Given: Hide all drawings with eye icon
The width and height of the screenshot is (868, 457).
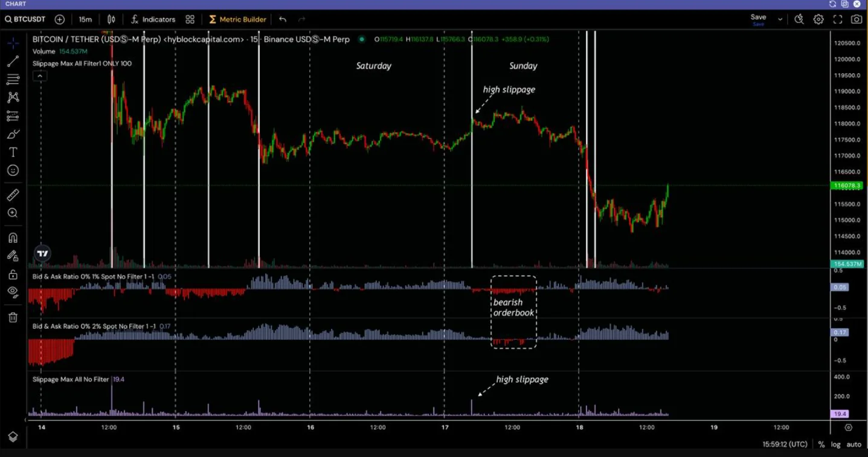Looking at the screenshot, I should [13, 291].
